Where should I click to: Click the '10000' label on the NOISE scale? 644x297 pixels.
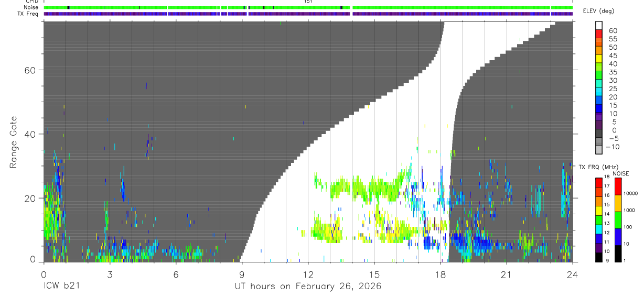click(x=631, y=194)
